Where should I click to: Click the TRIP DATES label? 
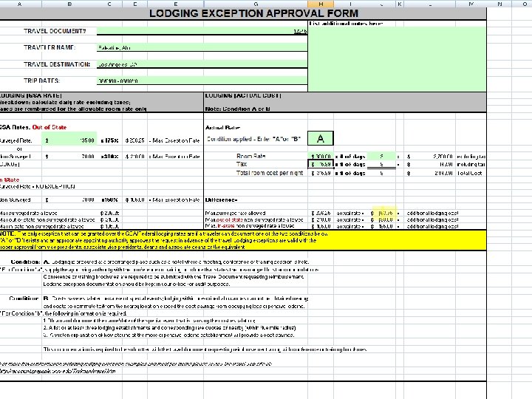click(41, 81)
